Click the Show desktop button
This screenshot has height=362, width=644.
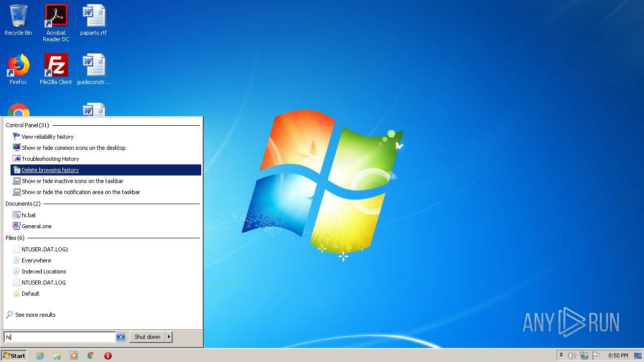tap(638, 355)
